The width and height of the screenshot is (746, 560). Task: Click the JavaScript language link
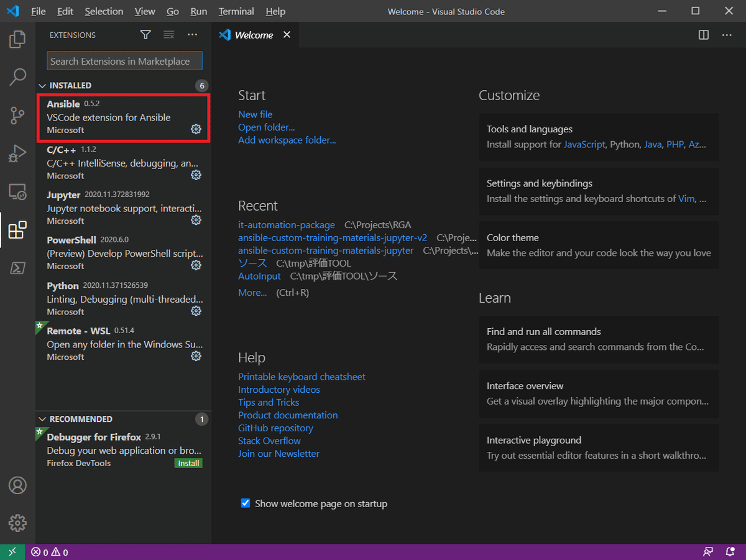(x=584, y=144)
